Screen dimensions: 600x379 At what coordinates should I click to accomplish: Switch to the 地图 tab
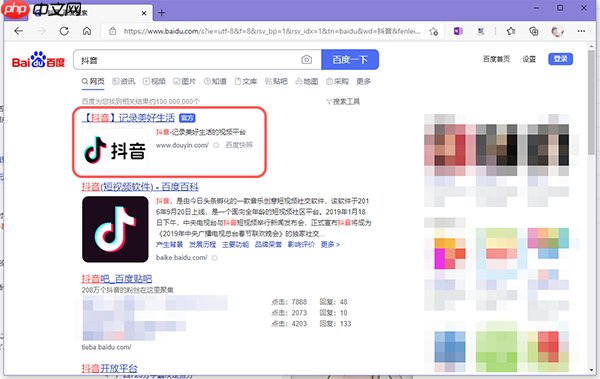(x=307, y=82)
